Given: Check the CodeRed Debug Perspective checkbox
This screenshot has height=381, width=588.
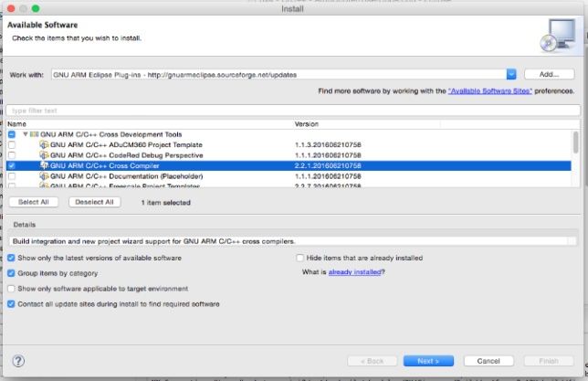Looking at the screenshot, I should point(12,155).
